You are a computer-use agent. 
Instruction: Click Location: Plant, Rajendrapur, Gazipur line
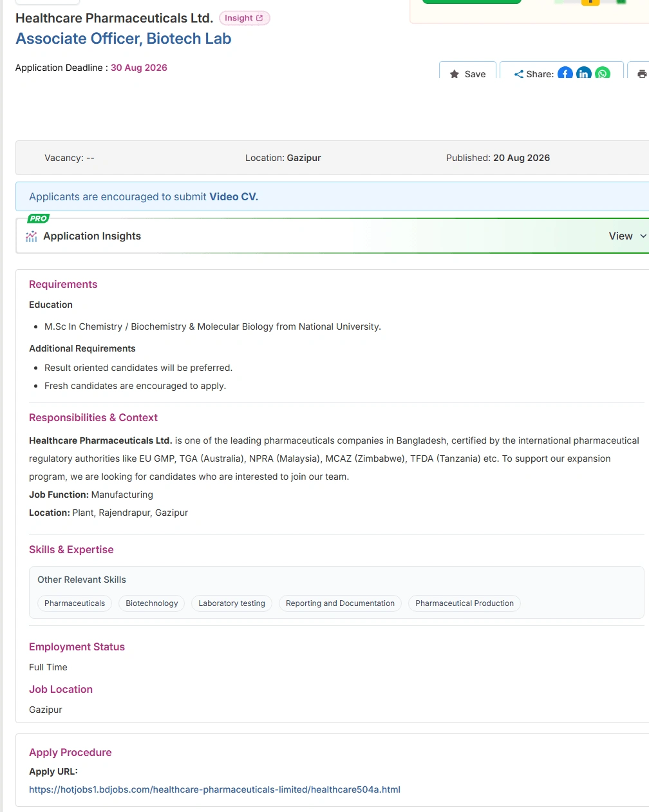click(108, 513)
